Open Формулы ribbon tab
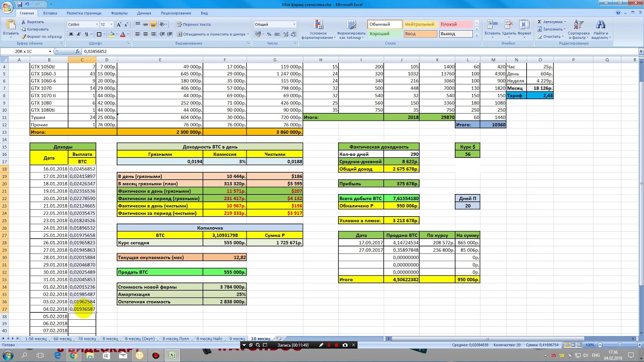This screenshot has height=362, width=644. (119, 13)
